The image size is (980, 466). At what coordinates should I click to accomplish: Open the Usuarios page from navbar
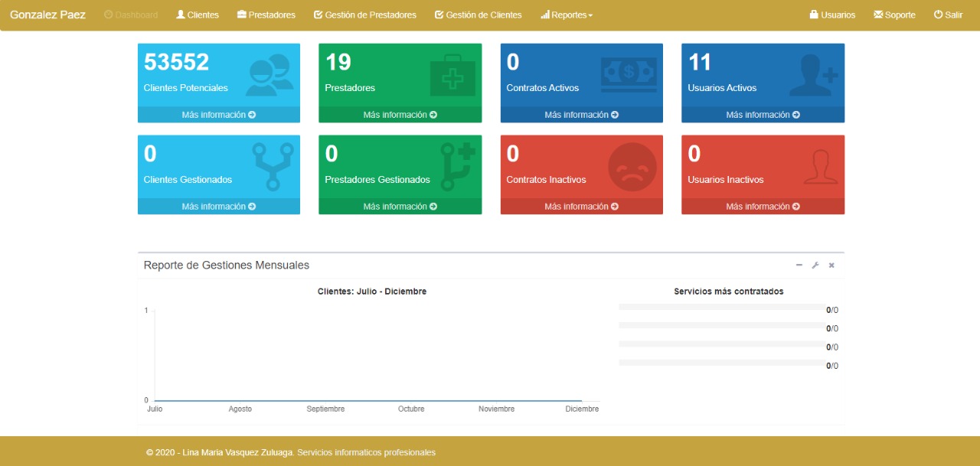pyautogui.click(x=832, y=15)
